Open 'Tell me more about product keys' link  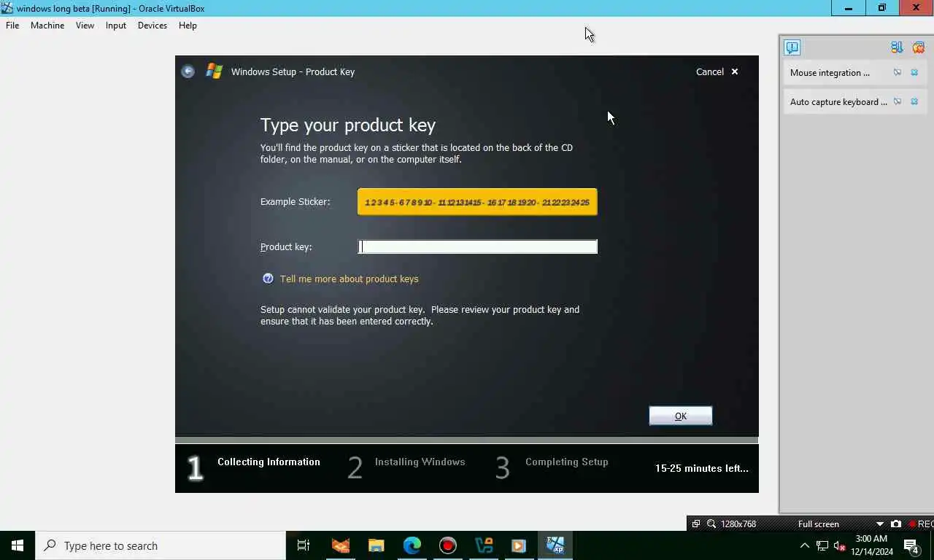pyautogui.click(x=350, y=279)
